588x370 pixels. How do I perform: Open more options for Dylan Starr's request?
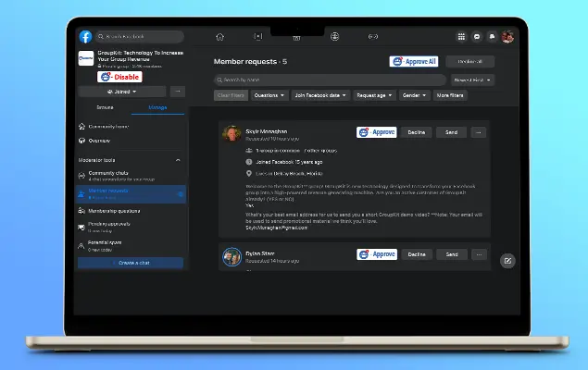[479, 254]
